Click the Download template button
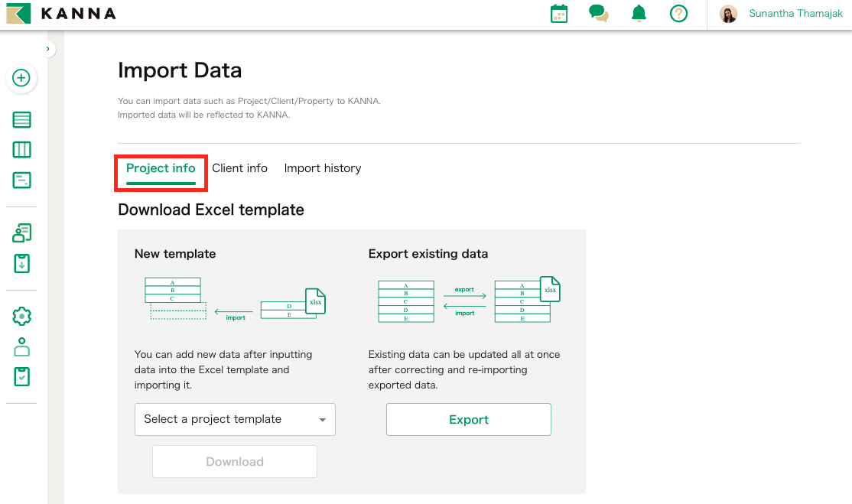The width and height of the screenshot is (852, 504). [234, 461]
